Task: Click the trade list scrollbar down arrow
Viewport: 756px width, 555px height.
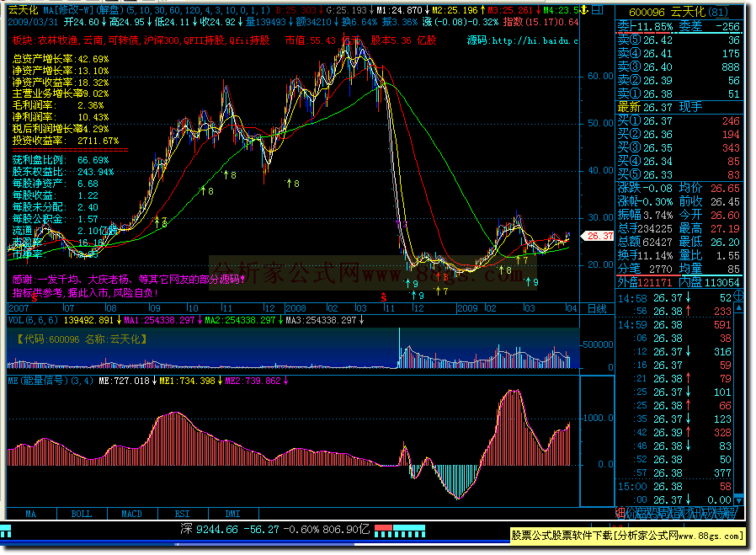Action: pos(738,499)
